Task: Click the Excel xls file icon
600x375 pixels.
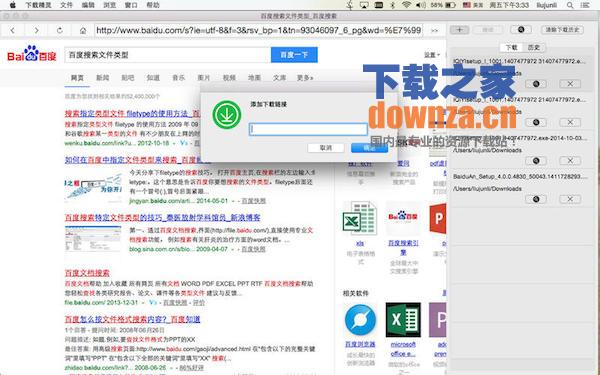Action: [x=359, y=218]
